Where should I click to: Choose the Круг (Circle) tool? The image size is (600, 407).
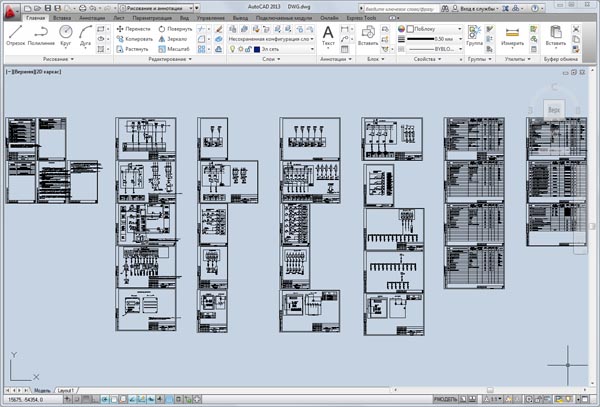tap(66, 35)
